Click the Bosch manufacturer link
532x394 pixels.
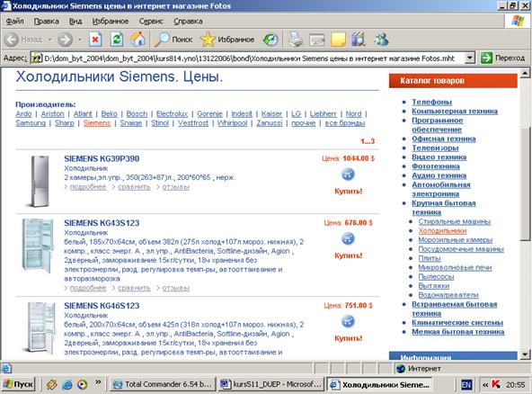point(137,113)
